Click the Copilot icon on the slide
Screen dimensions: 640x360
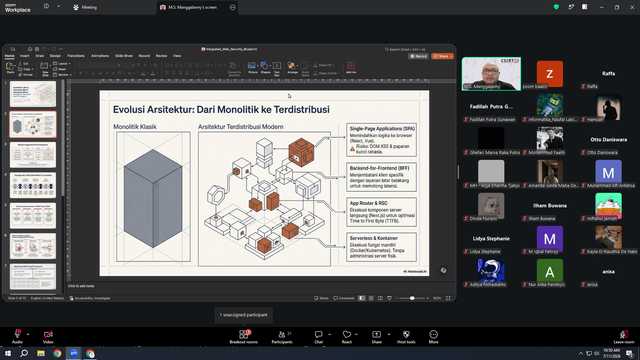(x=443, y=270)
